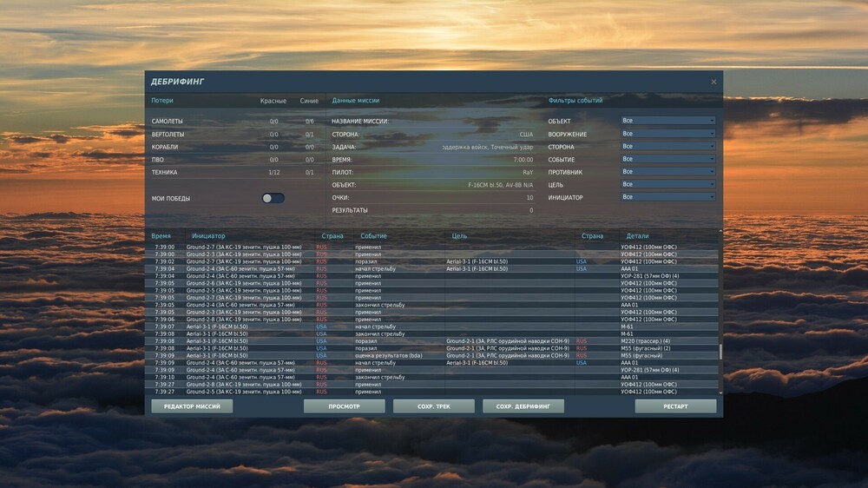Toggle the МОИ ПОБЕДЫ switch
The height and width of the screenshot is (488, 868).
[x=273, y=198]
